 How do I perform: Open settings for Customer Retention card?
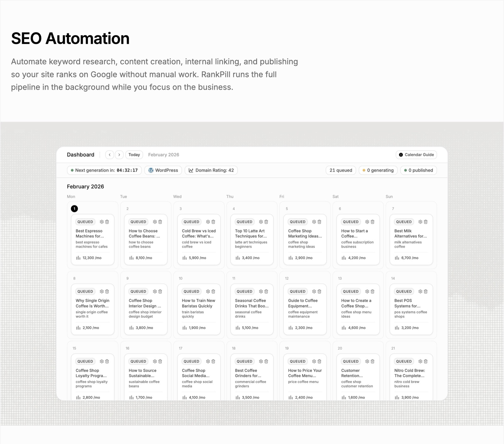367,362
